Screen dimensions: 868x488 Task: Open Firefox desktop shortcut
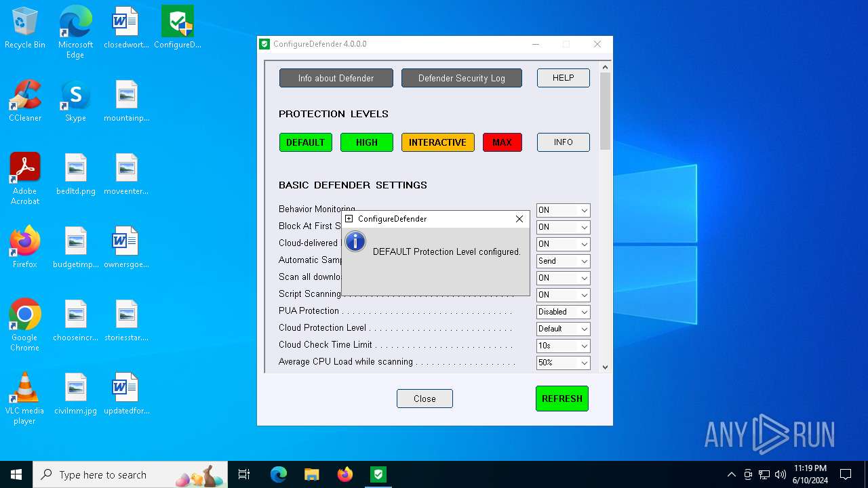click(25, 247)
